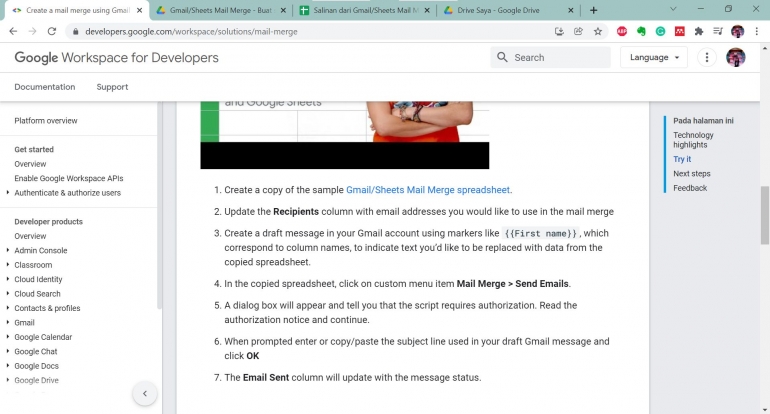Click the page vertical scrollbar thumb

[x=765, y=215]
